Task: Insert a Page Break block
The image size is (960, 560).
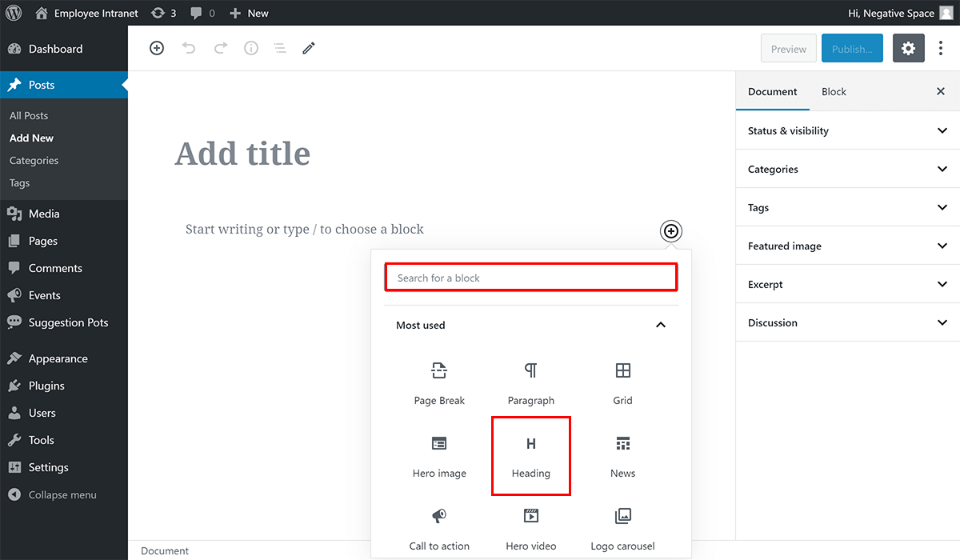Action: point(439,382)
